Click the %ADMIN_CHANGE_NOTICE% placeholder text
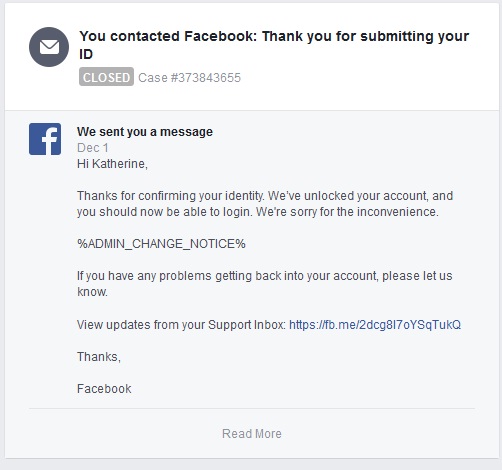 coord(161,244)
